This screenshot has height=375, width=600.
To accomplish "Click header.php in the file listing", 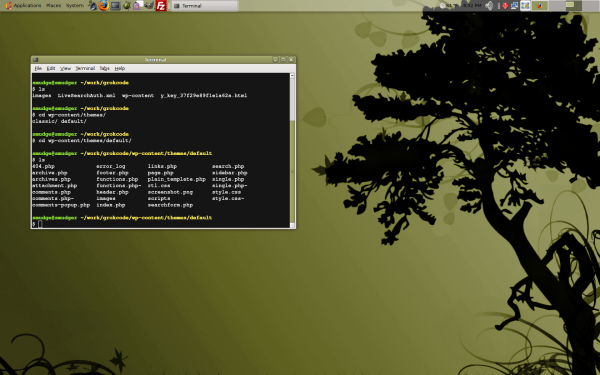I will click(112, 192).
